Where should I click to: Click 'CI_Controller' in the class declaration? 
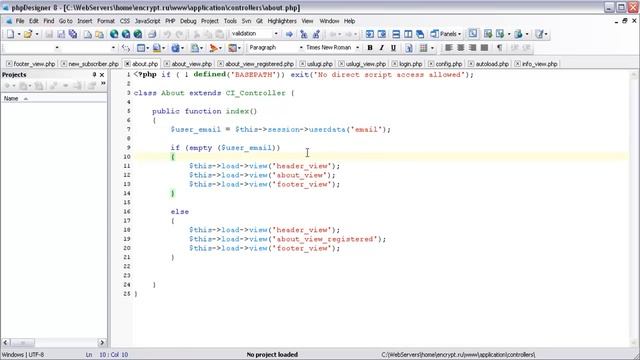pos(256,93)
